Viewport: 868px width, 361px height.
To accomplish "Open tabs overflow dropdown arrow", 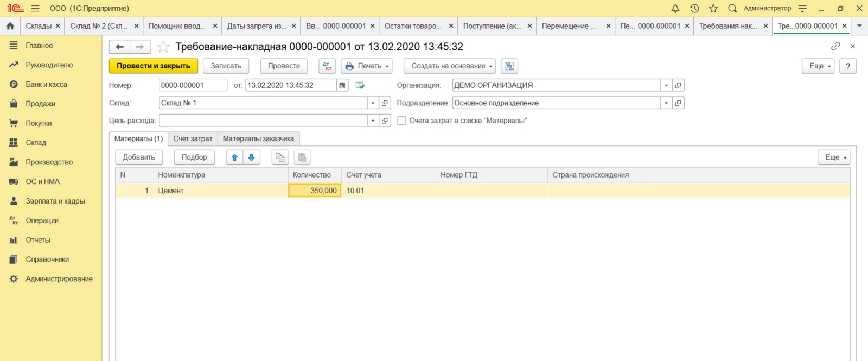I will pyautogui.click(x=859, y=26).
